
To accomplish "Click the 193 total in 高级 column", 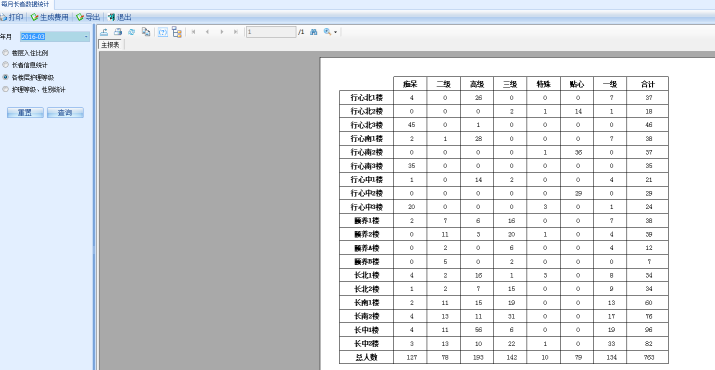I will (478, 357).
